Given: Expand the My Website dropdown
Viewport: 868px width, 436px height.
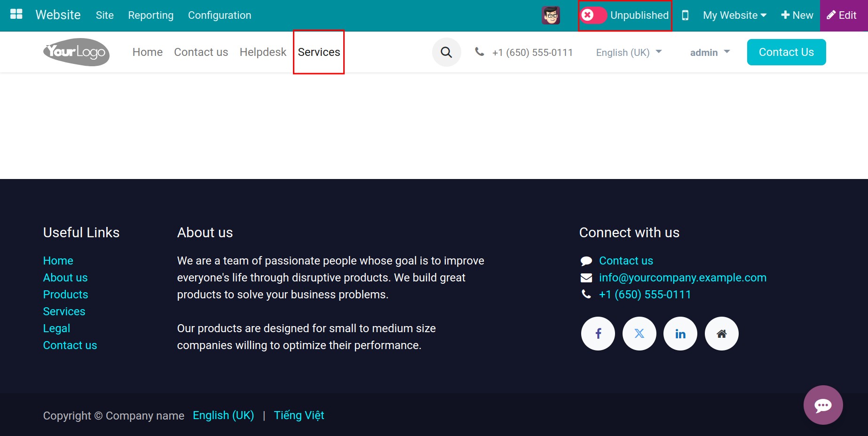Looking at the screenshot, I should click(734, 16).
